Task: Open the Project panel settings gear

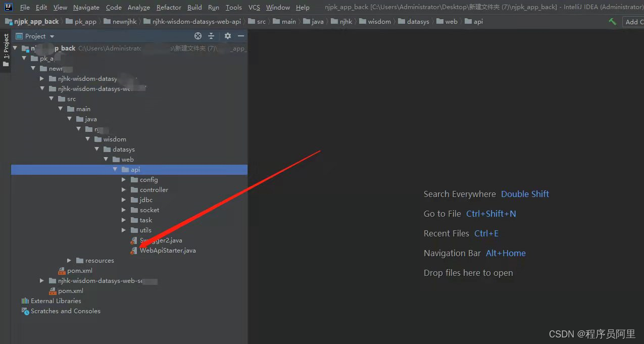Action: [228, 36]
